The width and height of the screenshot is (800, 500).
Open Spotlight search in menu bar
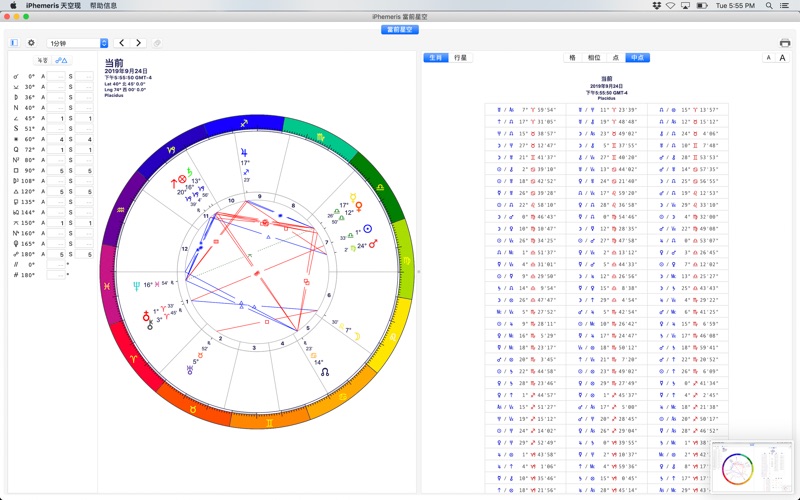768,5
